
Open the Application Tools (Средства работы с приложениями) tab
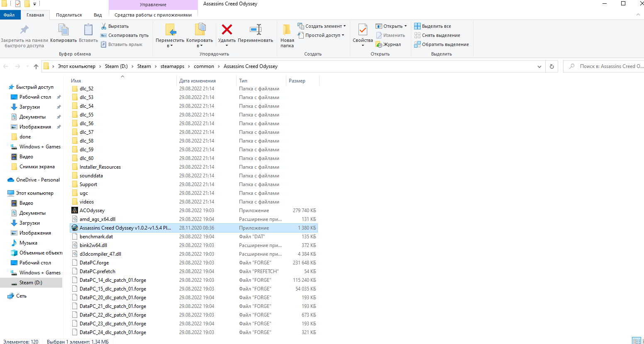click(153, 15)
